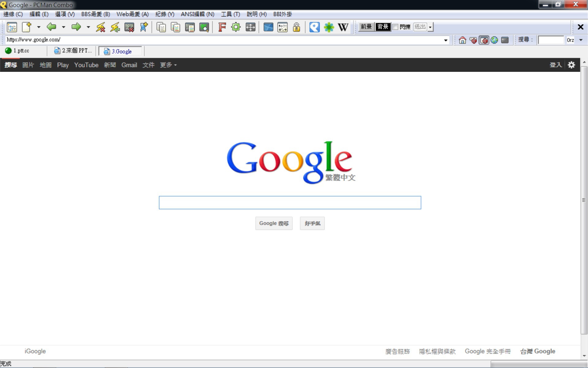Click the 好手氣 lucky button

pyautogui.click(x=312, y=223)
